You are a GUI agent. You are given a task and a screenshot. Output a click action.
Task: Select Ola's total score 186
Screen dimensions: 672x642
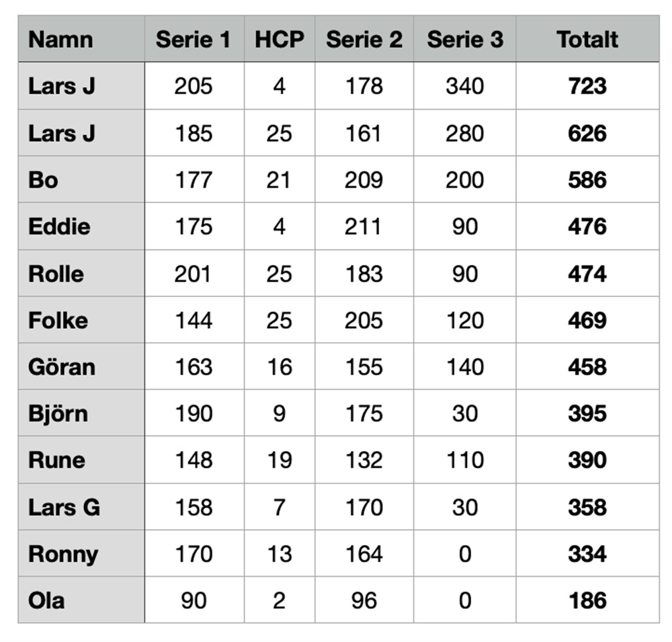coord(587,600)
